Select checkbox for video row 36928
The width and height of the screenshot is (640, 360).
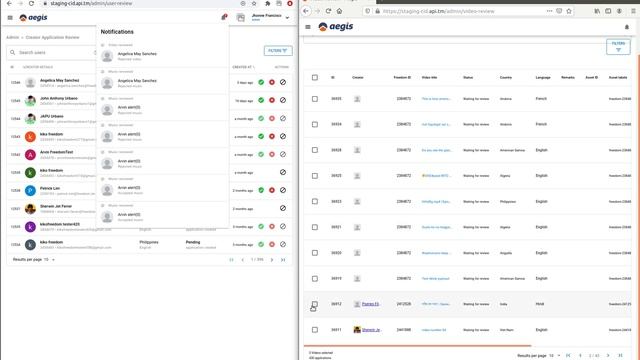[315, 150]
